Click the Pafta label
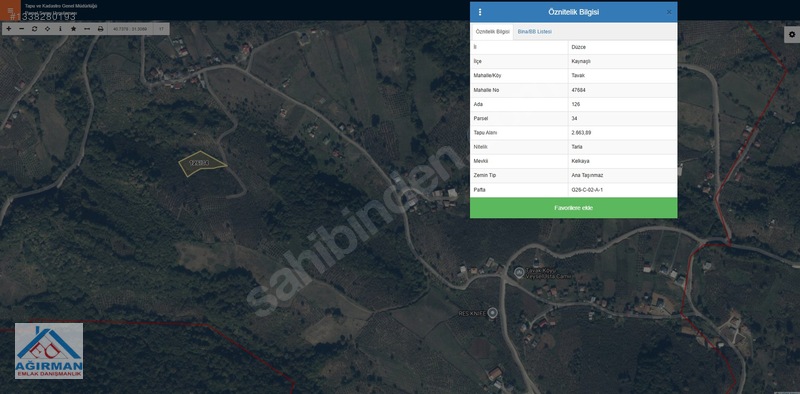This screenshot has width=800, height=394. coord(479,190)
